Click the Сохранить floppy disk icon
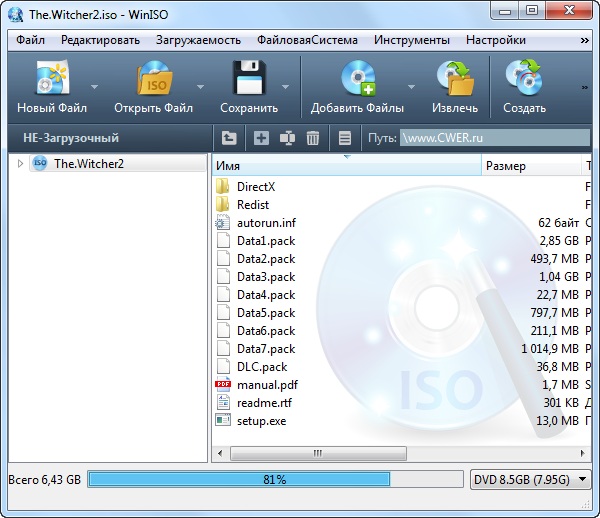Image resolution: width=600 pixels, height=518 pixels. (x=247, y=79)
